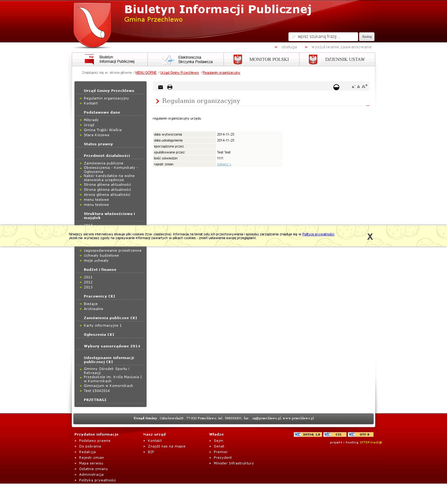Open the Monitor Polski tab
Viewport: 447px width, 504px height.
(x=261, y=59)
